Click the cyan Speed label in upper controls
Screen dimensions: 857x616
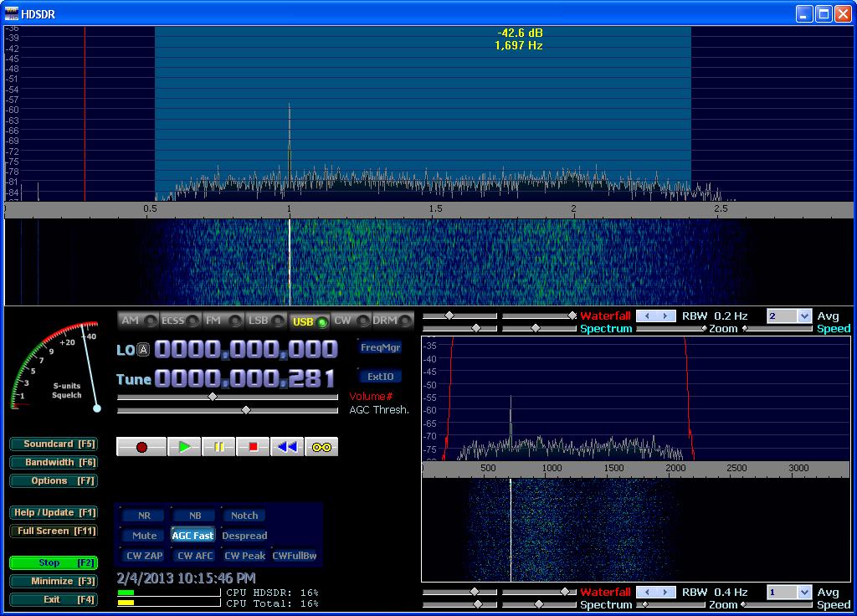(x=834, y=328)
